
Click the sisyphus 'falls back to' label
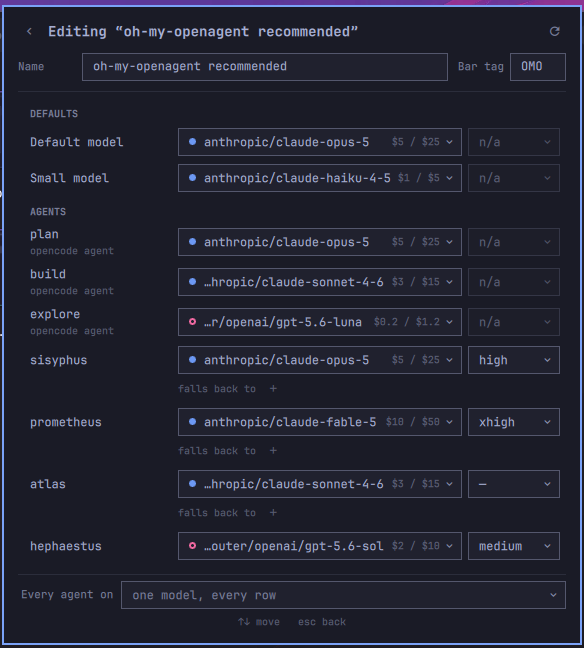(217, 389)
